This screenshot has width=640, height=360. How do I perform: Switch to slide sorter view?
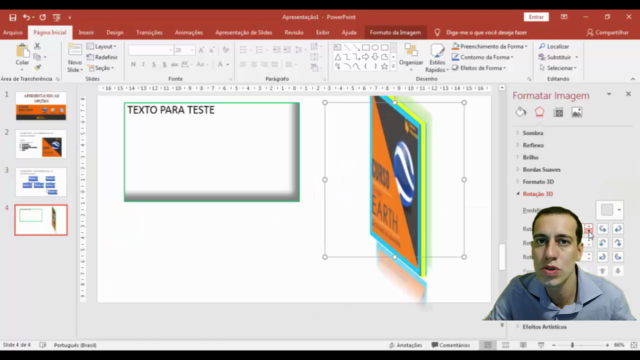pos(506,345)
